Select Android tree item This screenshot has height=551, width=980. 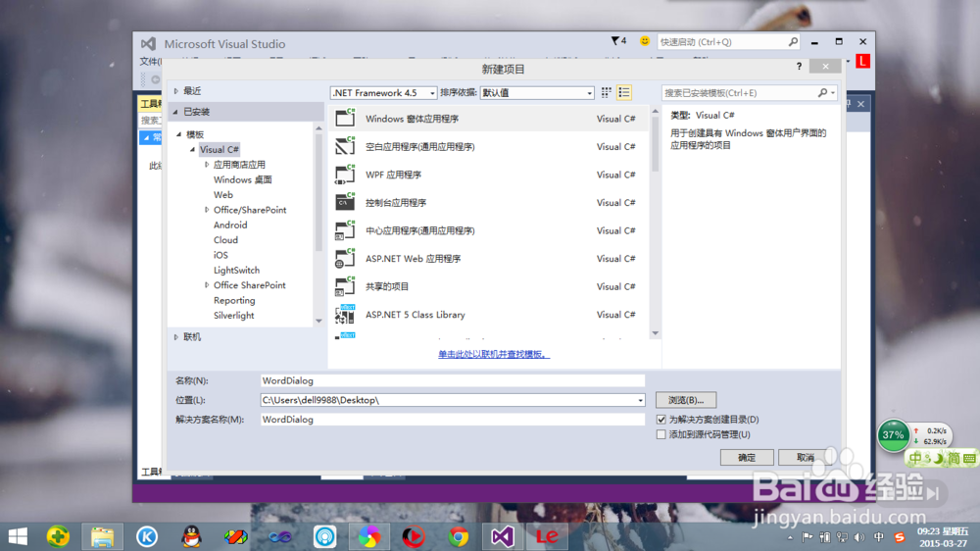(230, 225)
